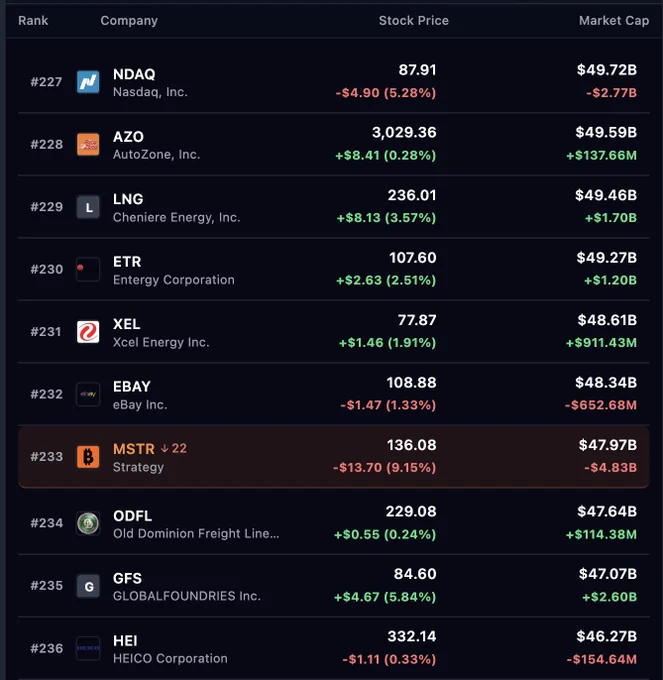The width and height of the screenshot is (663, 680).
Task: Click HEI stock price 332.14
Action: 412,636
